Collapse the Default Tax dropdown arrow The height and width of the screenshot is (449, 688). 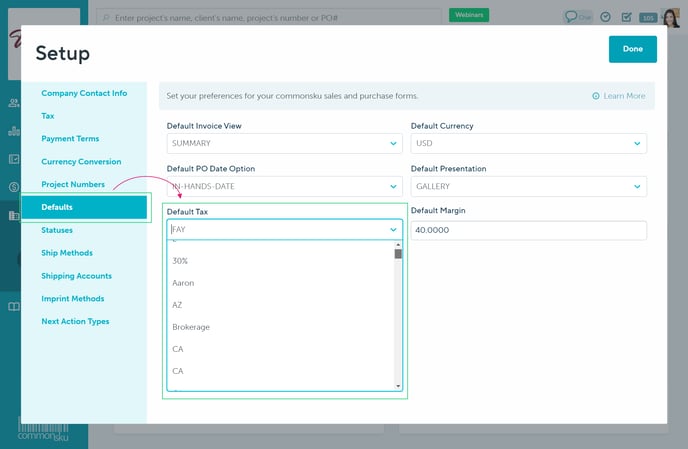393,230
